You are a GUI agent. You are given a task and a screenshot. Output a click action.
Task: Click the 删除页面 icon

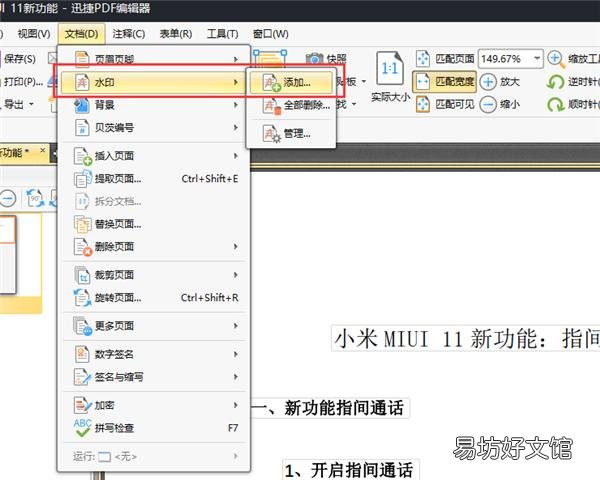83,247
